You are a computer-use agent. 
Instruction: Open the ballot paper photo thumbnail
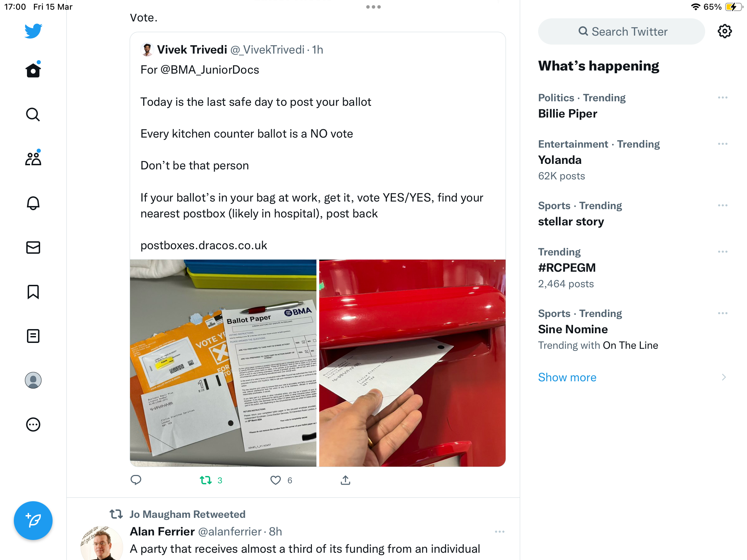tap(223, 363)
